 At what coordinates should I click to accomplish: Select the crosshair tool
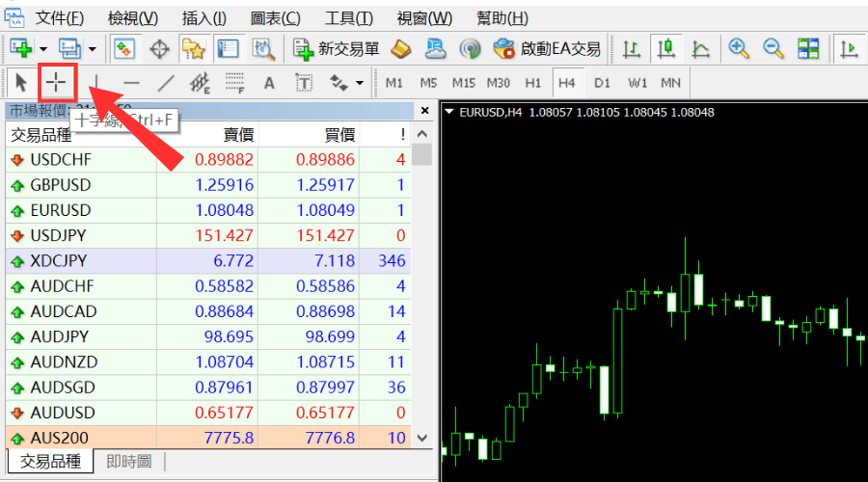click(x=59, y=83)
